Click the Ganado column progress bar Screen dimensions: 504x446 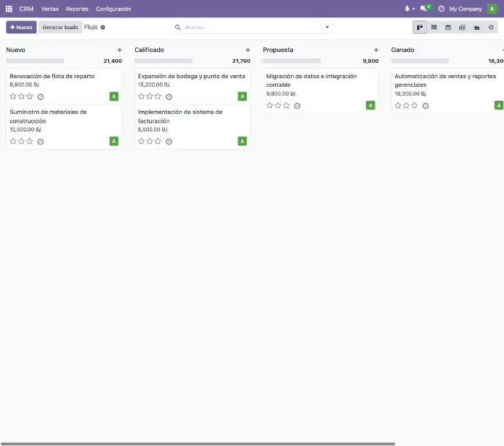coord(420,61)
